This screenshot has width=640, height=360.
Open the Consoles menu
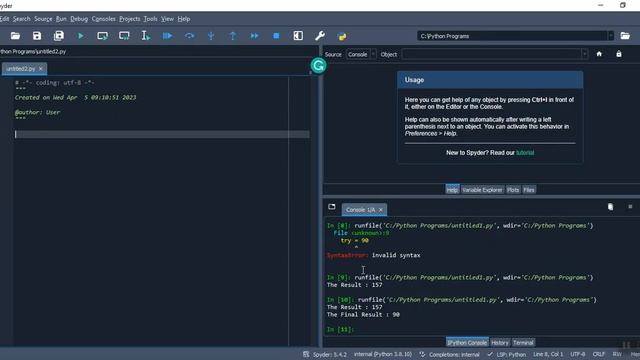(x=104, y=19)
